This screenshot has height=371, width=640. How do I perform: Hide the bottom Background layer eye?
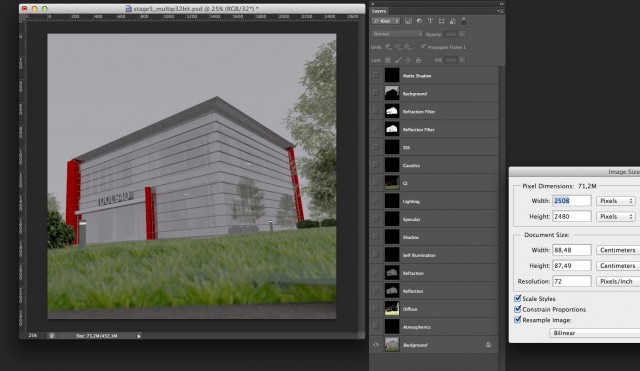tap(376, 345)
